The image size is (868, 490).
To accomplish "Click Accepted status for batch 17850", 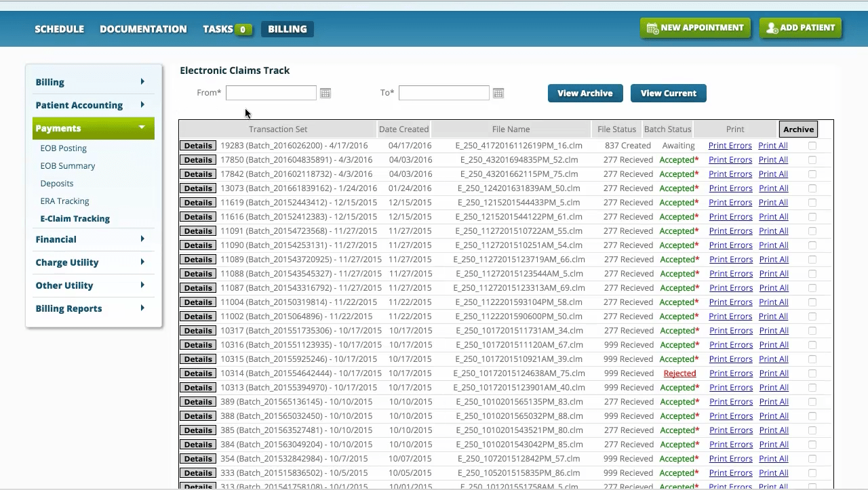I will pyautogui.click(x=679, y=160).
